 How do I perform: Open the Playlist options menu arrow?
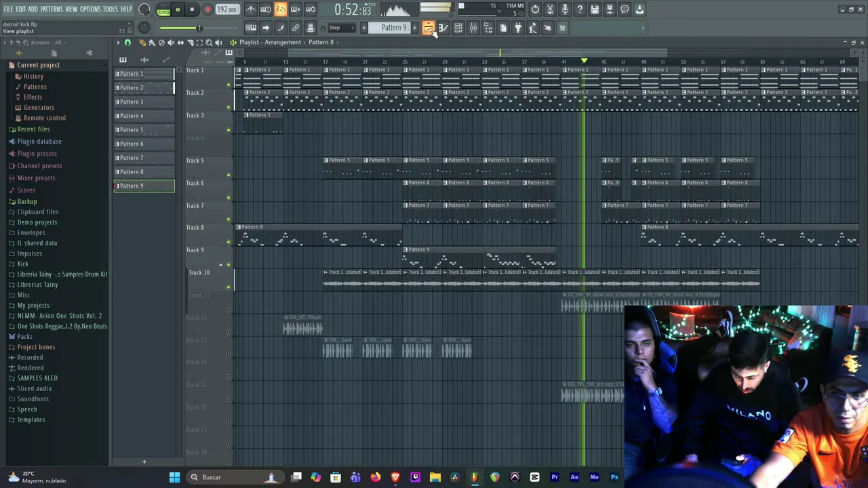point(118,42)
